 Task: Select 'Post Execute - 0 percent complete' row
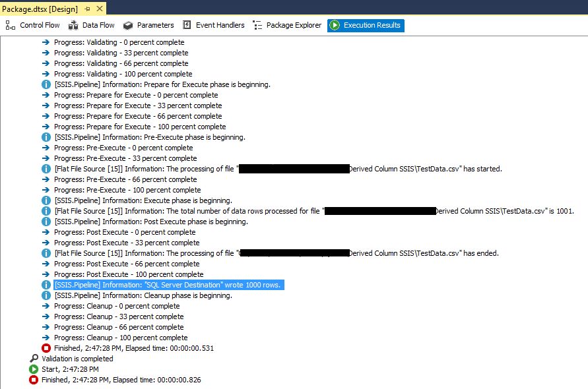point(125,232)
